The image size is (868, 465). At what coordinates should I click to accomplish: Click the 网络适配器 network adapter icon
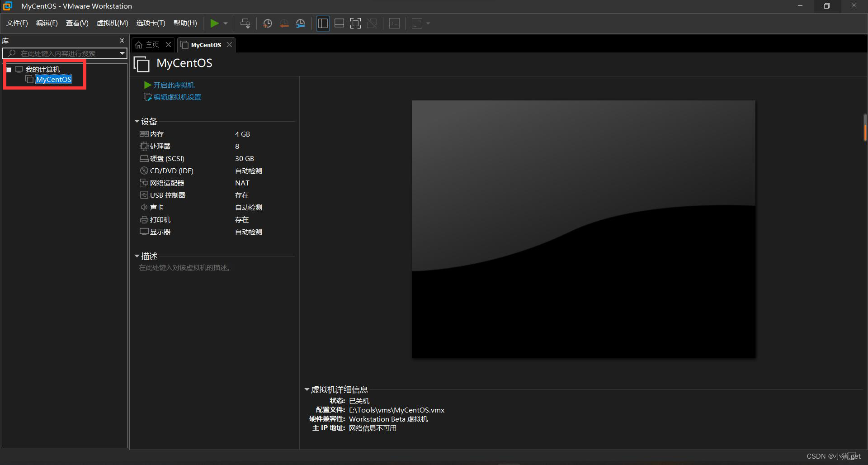point(144,183)
